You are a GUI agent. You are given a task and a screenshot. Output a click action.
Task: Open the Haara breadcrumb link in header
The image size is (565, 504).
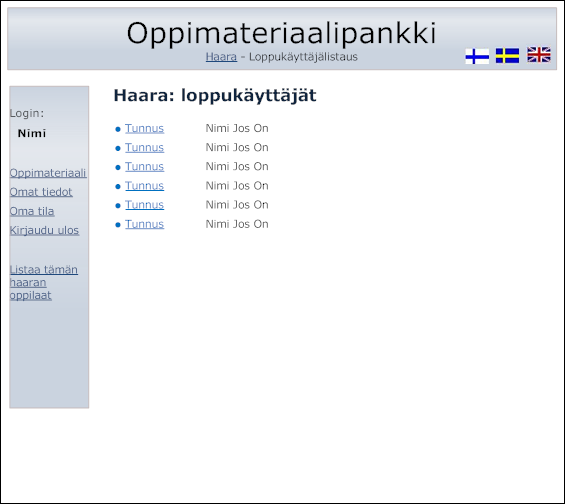[x=221, y=57]
